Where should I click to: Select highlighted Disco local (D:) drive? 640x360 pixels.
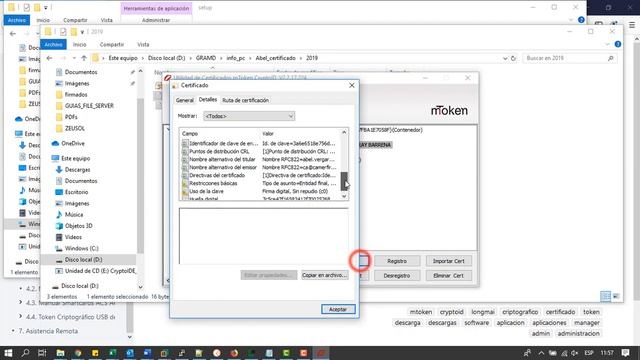coord(83,260)
